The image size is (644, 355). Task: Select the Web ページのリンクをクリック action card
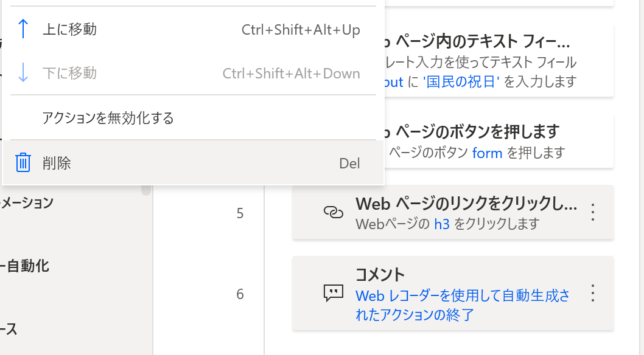point(453,212)
